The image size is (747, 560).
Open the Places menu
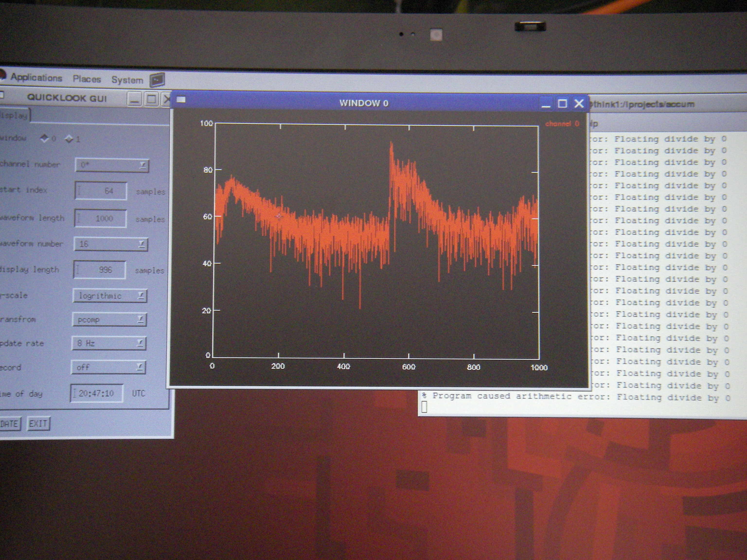(x=87, y=79)
